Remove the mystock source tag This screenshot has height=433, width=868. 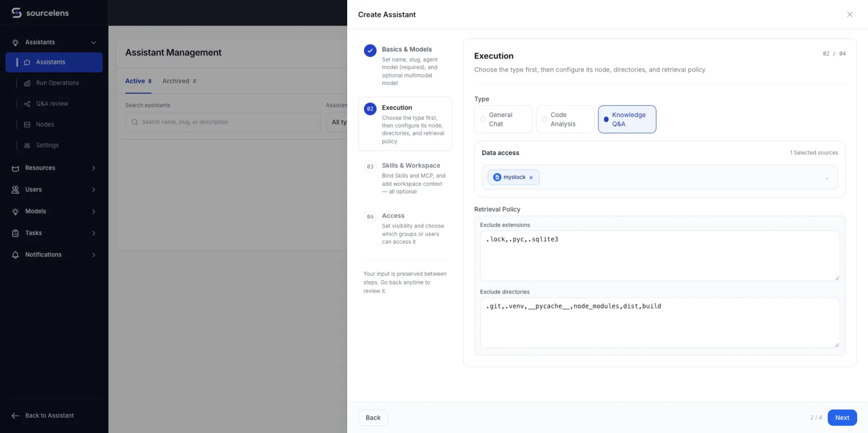click(531, 177)
